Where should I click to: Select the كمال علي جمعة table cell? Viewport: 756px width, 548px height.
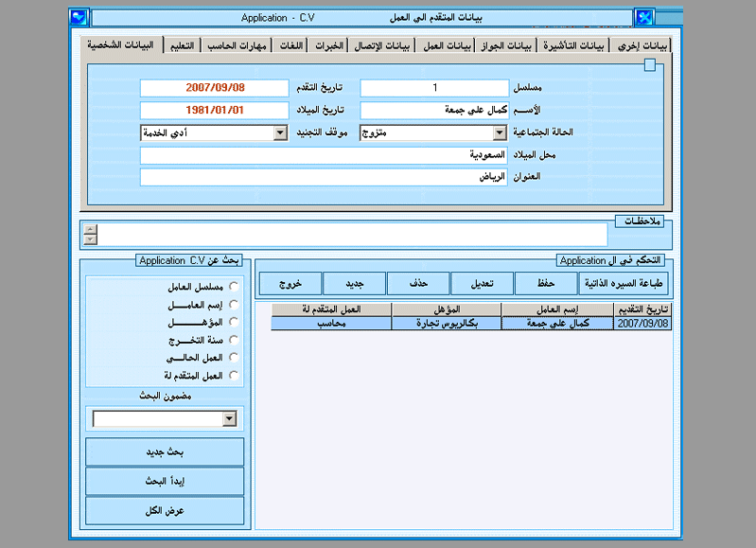coord(557,324)
